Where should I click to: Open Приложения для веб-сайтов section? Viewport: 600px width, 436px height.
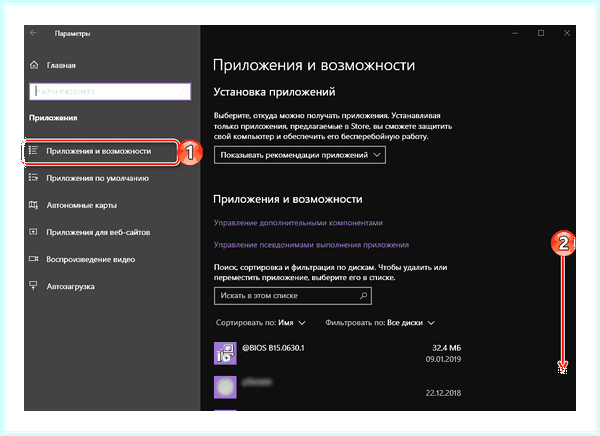[x=98, y=232]
